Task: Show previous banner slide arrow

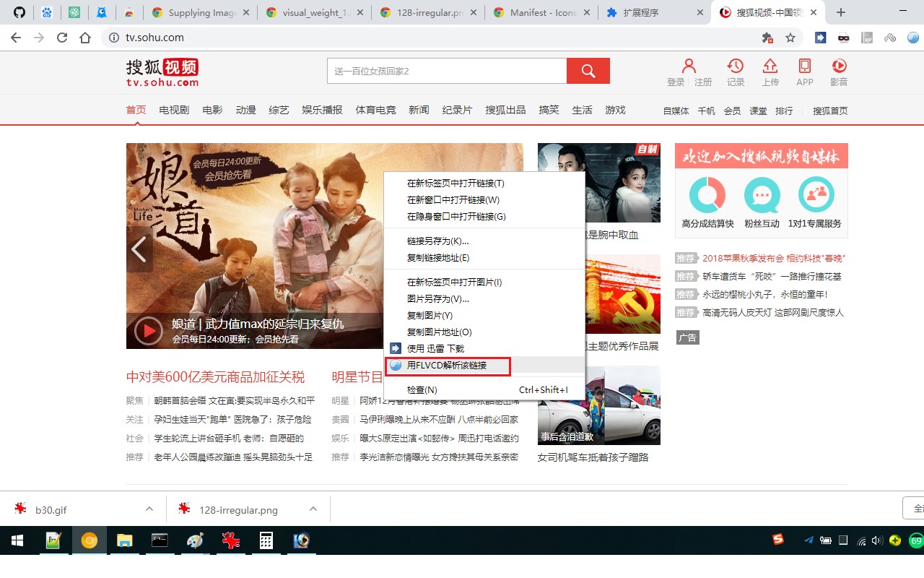Action: (x=139, y=249)
